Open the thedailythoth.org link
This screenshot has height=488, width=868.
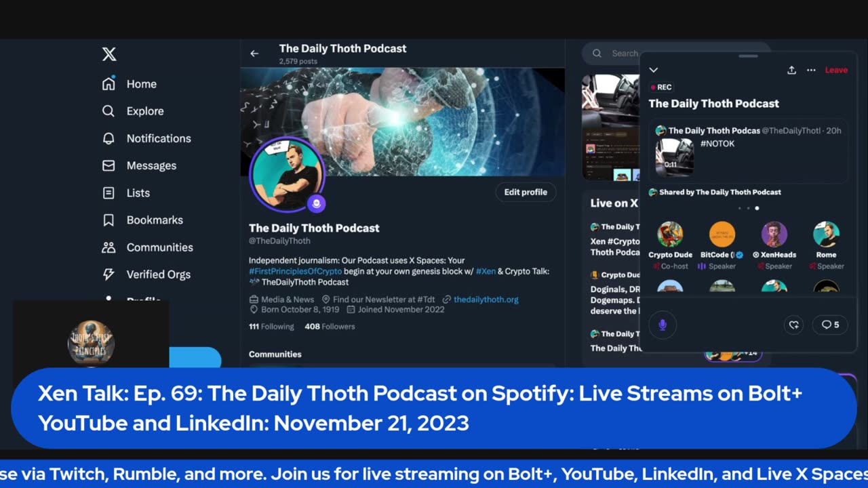[x=486, y=300]
